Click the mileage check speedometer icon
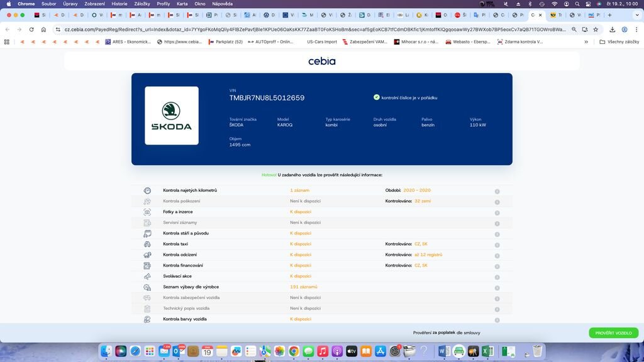 click(147, 190)
